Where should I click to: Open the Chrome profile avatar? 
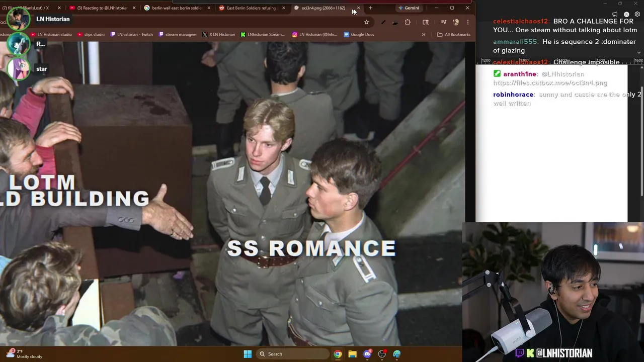(x=456, y=22)
